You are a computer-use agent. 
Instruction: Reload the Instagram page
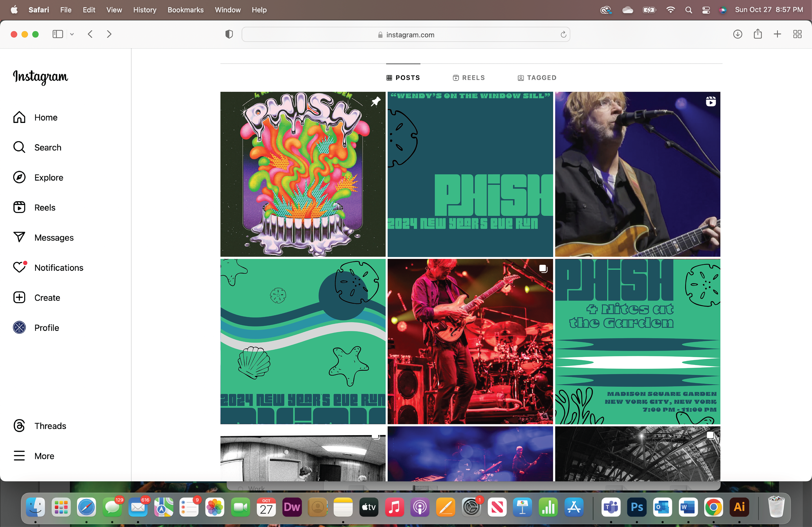(563, 34)
